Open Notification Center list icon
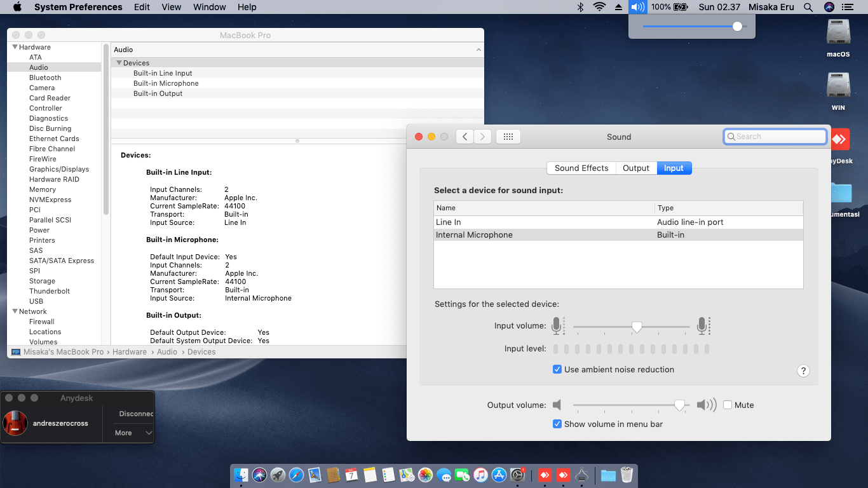The width and height of the screenshot is (868, 488). [x=848, y=7]
